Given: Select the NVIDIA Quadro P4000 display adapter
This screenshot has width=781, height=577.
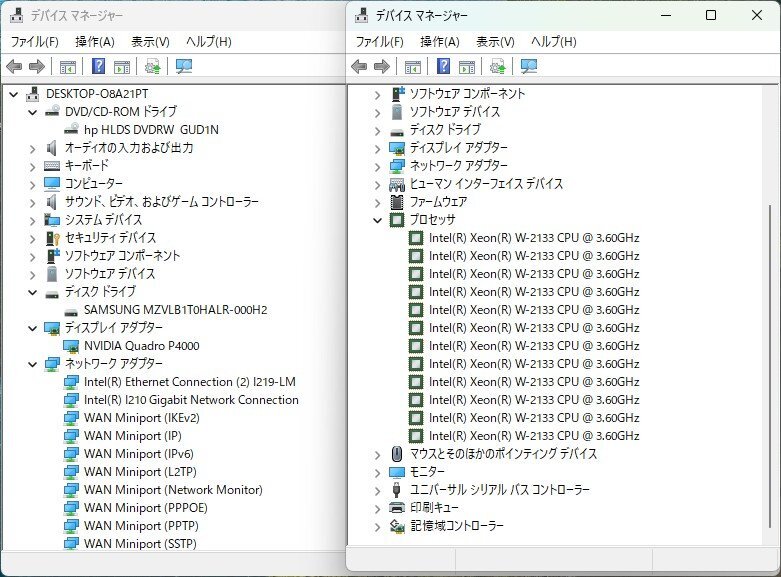Looking at the screenshot, I should [x=141, y=346].
